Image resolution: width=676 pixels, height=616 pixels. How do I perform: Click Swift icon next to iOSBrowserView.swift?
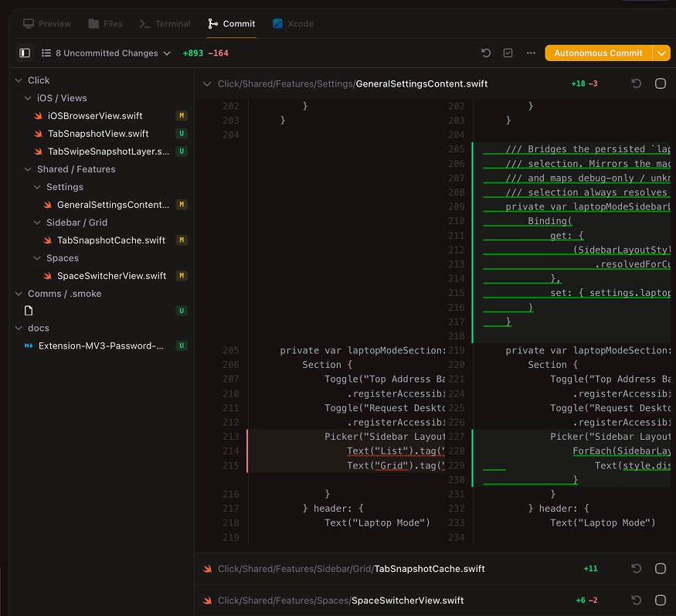pos(39,116)
